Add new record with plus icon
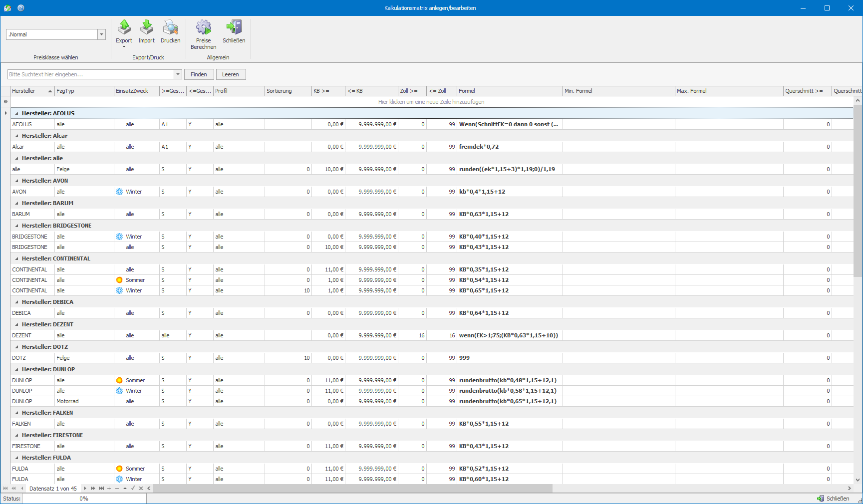The image size is (863, 504). click(x=109, y=489)
